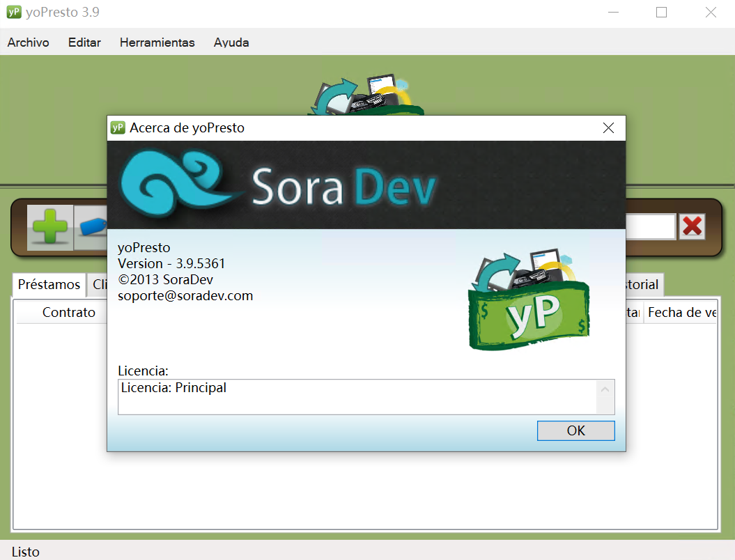Click the Fecha de ve column header
Image resolution: width=735 pixels, height=560 pixels.
click(x=681, y=312)
